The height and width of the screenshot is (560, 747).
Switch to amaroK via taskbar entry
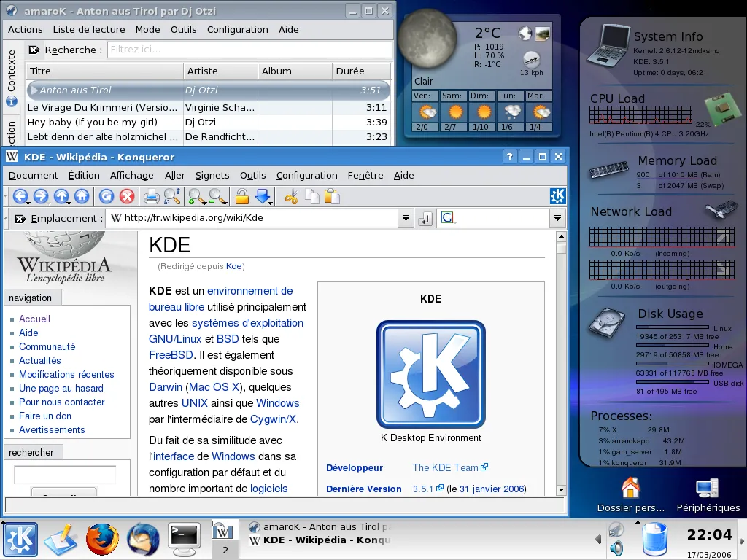click(x=320, y=527)
